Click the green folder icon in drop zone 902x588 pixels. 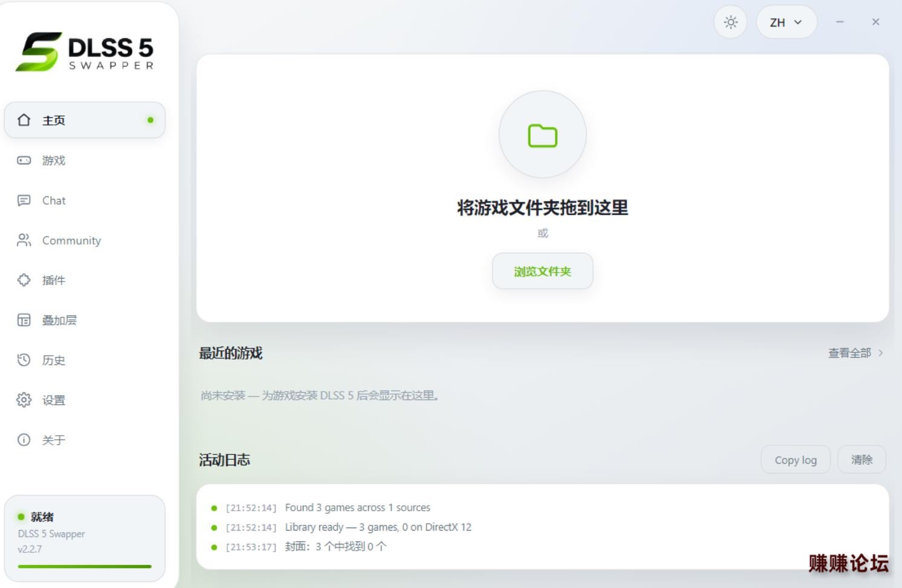click(542, 135)
